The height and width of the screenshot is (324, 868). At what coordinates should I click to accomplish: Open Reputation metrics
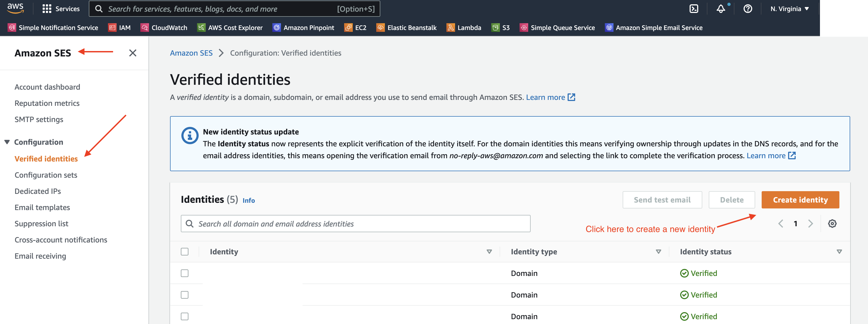47,103
